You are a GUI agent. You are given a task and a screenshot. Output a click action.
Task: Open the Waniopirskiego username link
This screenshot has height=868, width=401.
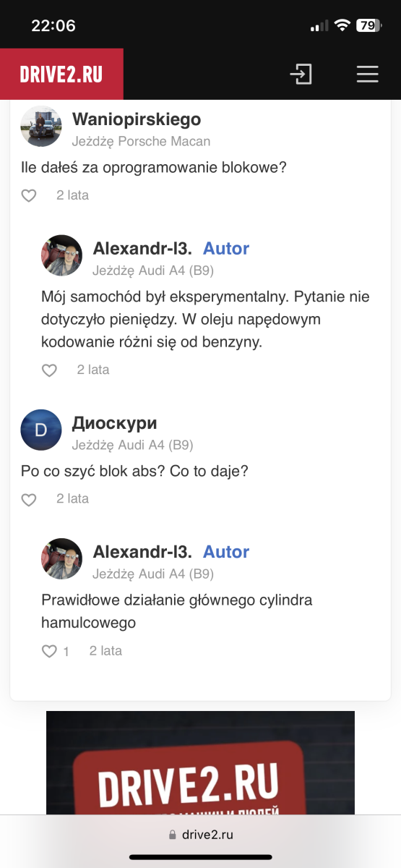click(137, 119)
